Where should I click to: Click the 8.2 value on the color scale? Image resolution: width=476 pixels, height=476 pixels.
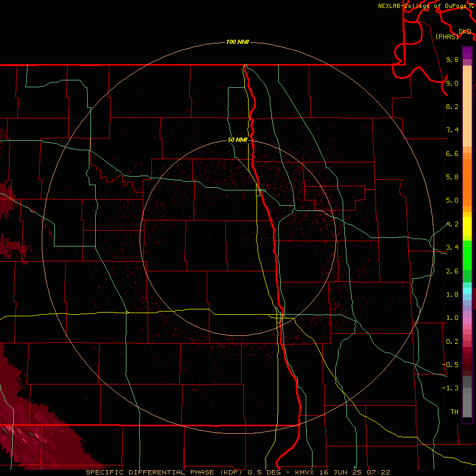point(452,106)
